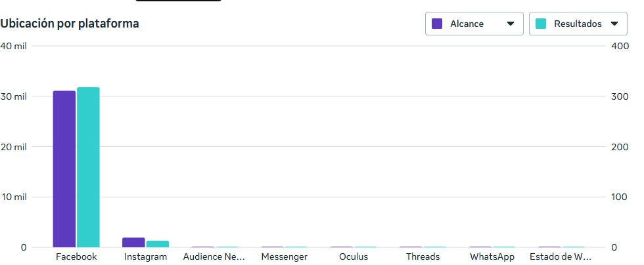
Task: Click the teal Resultados color swatch
Action: pyautogui.click(x=541, y=24)
